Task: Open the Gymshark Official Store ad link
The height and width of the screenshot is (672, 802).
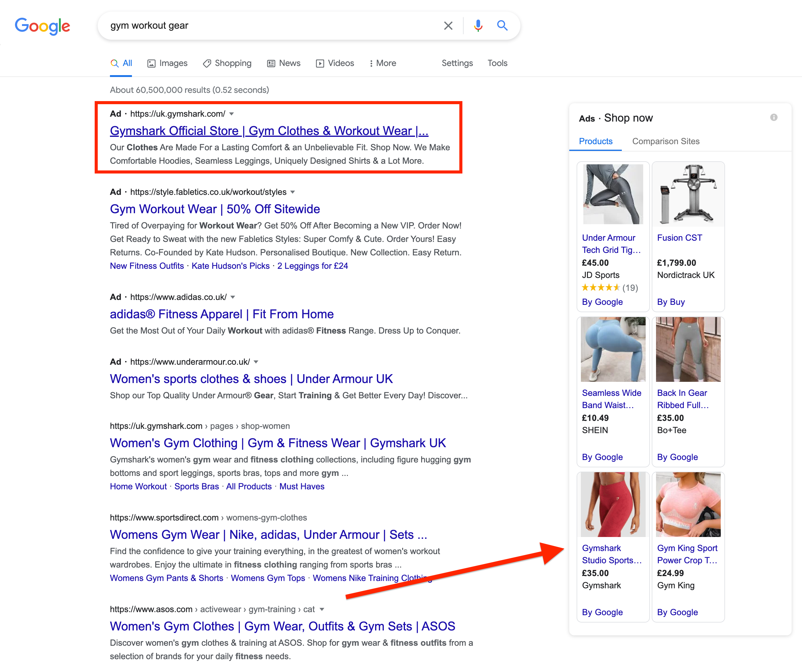Action: [x=269, y=131]
